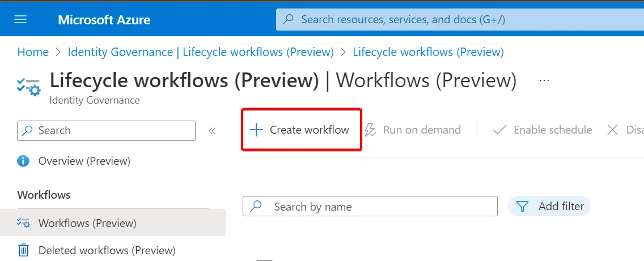
Task: Click Add filter
Action: point(549,206)
